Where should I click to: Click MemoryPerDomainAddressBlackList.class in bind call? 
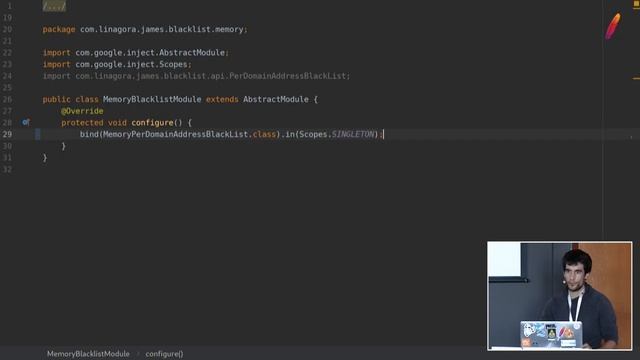point(189,134)
